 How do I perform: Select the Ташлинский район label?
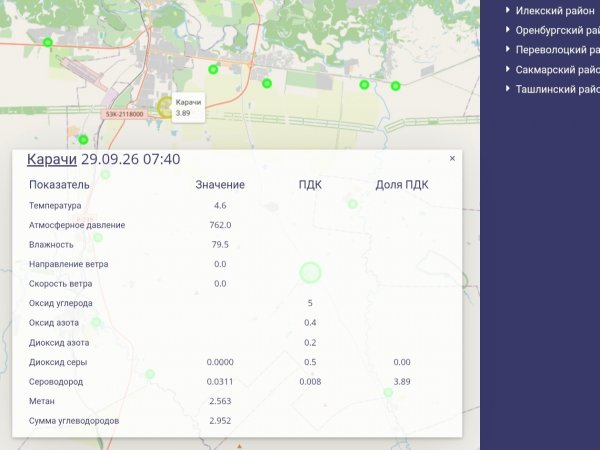558,89
